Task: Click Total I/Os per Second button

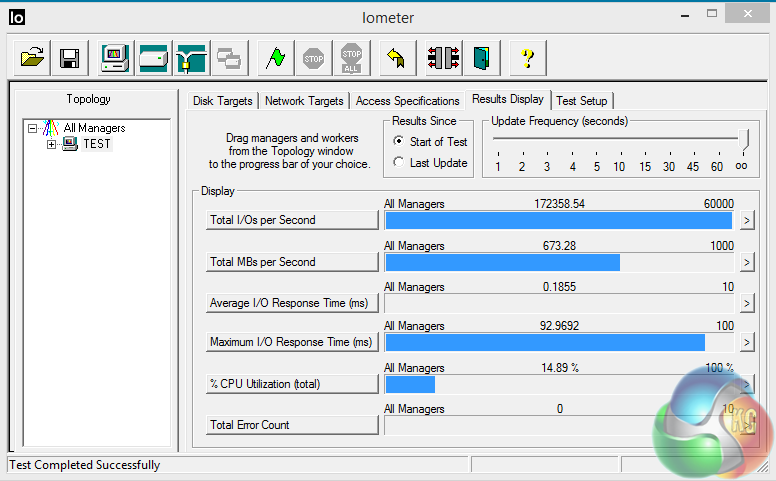Action: click(x=292, y=220)
